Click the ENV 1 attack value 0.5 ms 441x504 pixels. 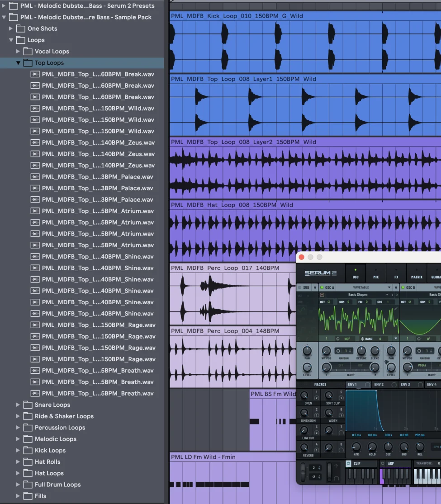[x=356, y=435]
